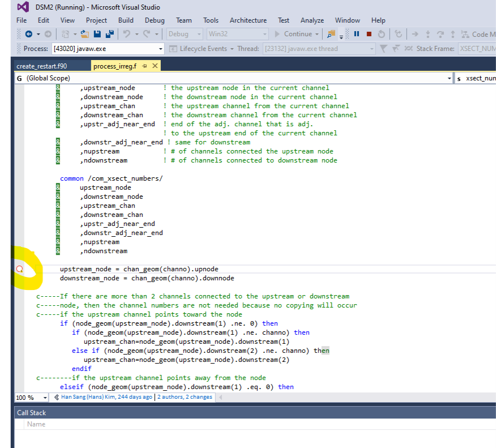This screenshot has height=448, width=496.
Task: Click the Step Out icon
Action: click(452, 34)
